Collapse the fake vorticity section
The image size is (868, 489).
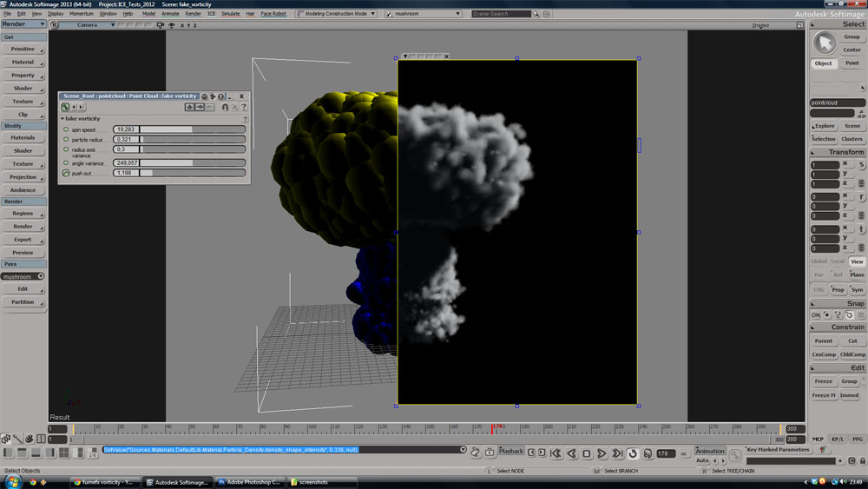tap(62, 118)
